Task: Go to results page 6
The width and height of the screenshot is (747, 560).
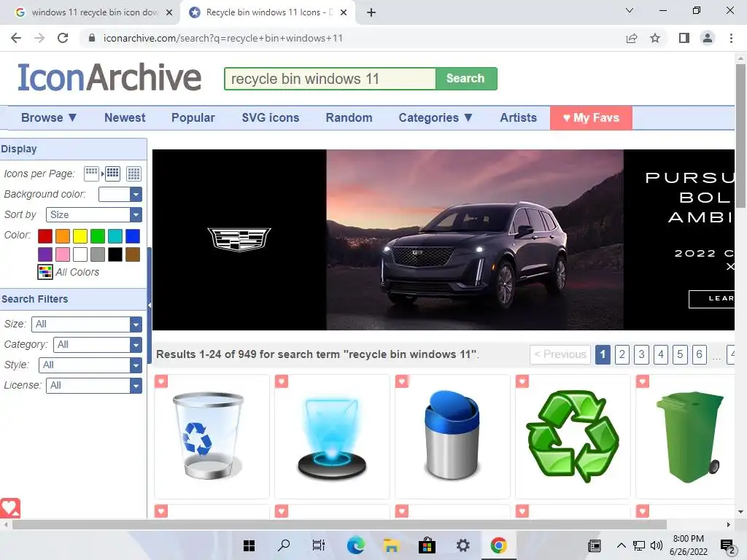Action: (x=699, y=354)
